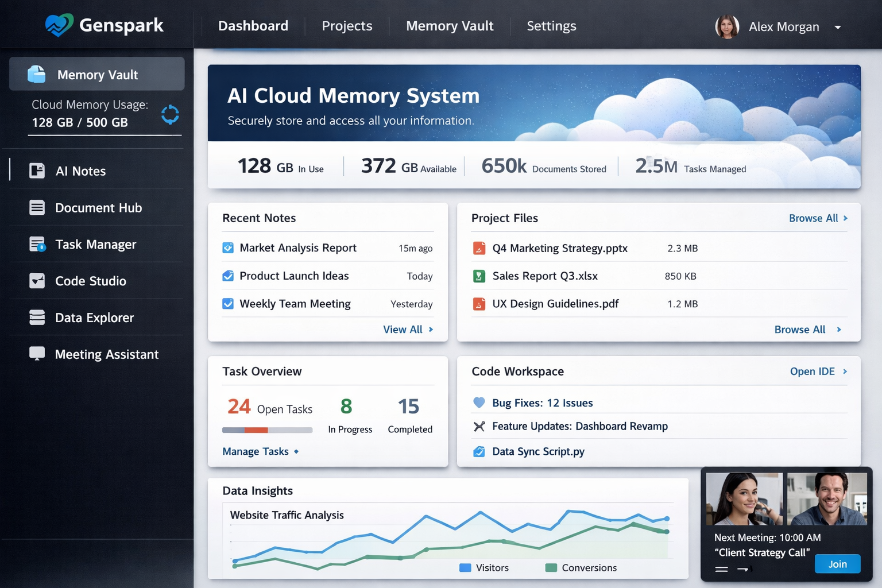Click the Data Explorer sidebar icon
This screenshot has width=882, height=588.
(37, 318)
